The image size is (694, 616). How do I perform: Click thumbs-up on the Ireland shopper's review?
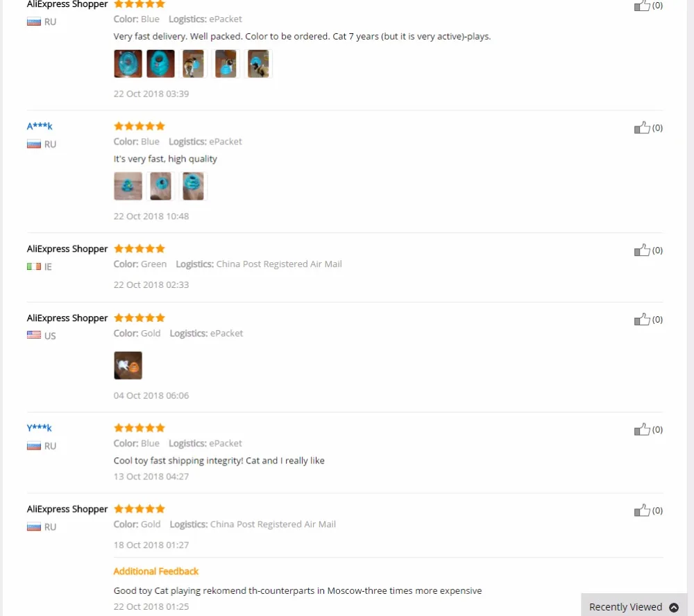[642, 250]
